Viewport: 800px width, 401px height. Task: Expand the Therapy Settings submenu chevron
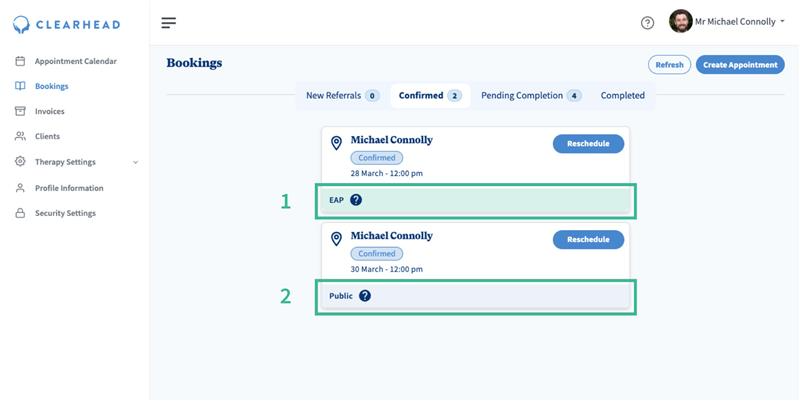pyautogui.click(x=136, y=162)
